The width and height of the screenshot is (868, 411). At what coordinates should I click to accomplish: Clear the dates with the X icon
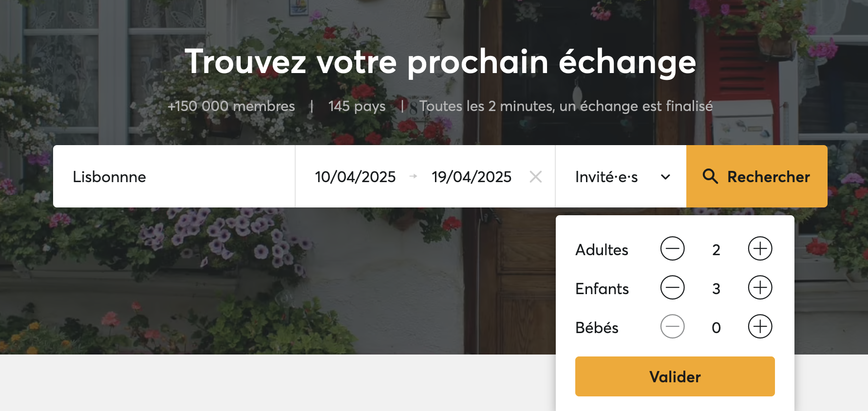[x=536, y=177]
